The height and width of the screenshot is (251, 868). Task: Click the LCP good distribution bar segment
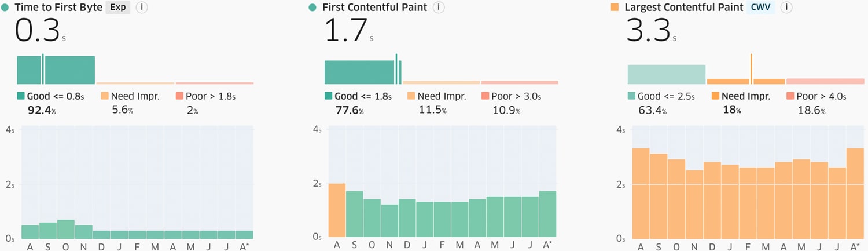[x=666, y=74]
